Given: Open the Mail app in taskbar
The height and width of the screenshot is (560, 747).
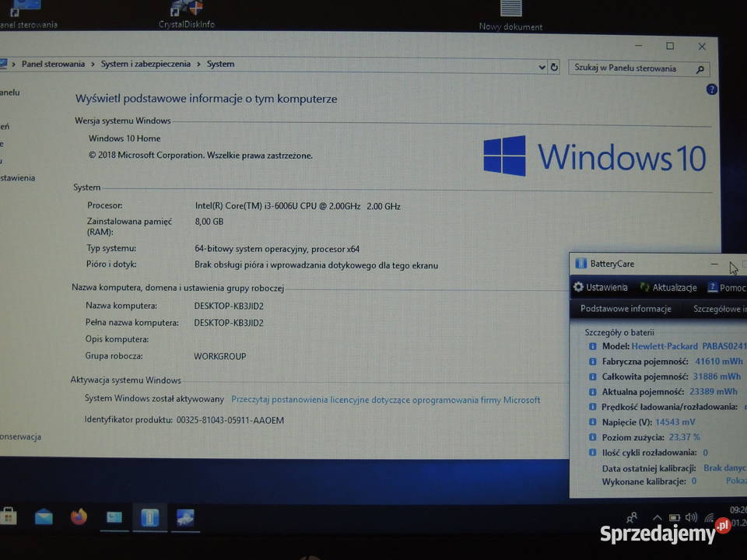Looking at the screenshot, I should click(x=44, y=516).
